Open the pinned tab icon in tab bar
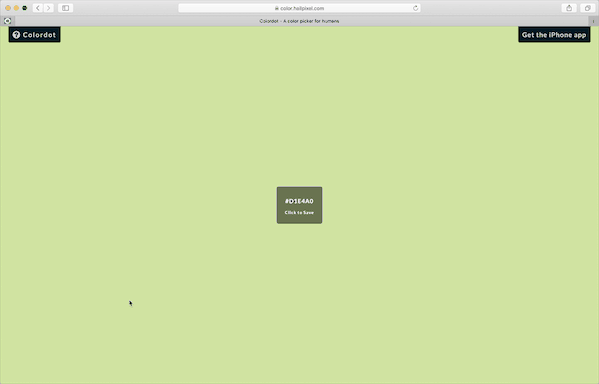Viewport: 599px width, 384px height. (x=7, y=21)
